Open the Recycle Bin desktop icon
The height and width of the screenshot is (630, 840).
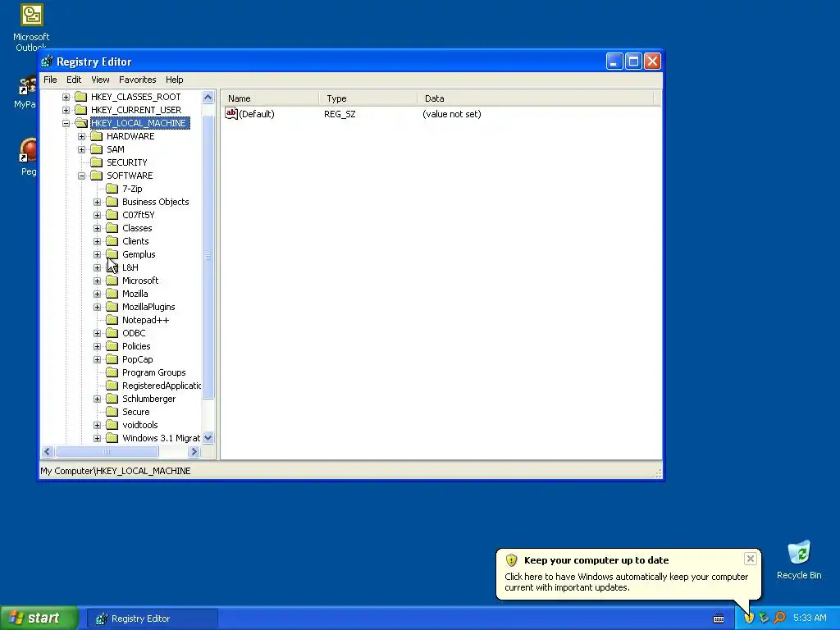point(799,560)
